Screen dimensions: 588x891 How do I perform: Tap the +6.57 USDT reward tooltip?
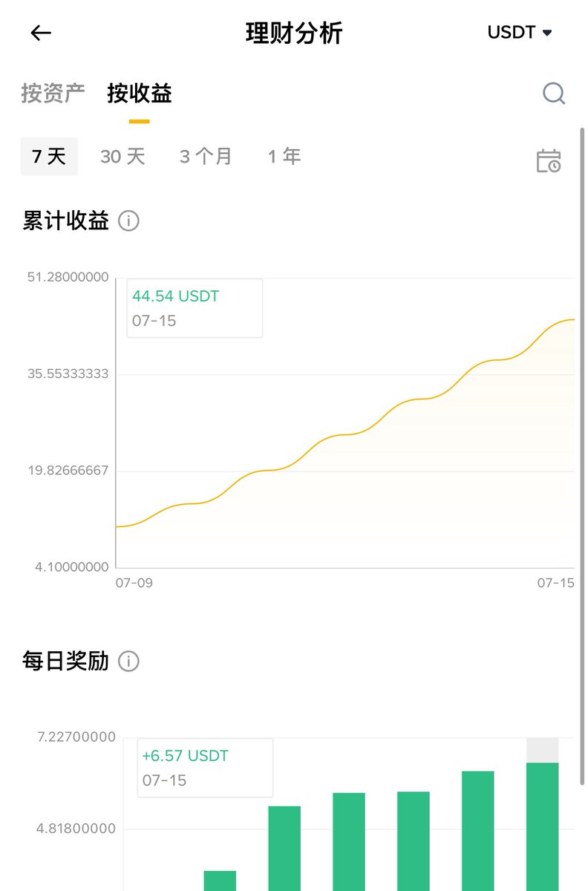[x=205, y=768]
